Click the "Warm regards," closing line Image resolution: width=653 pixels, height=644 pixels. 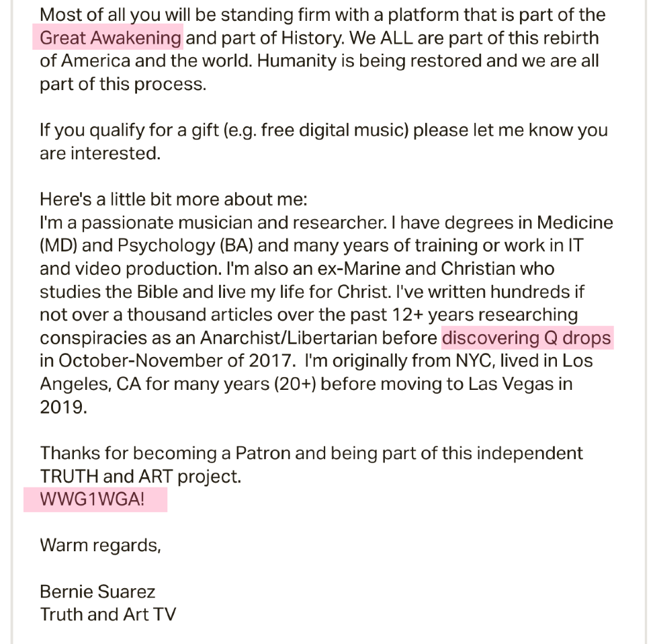pyautogui.click(x=101, y=545)
